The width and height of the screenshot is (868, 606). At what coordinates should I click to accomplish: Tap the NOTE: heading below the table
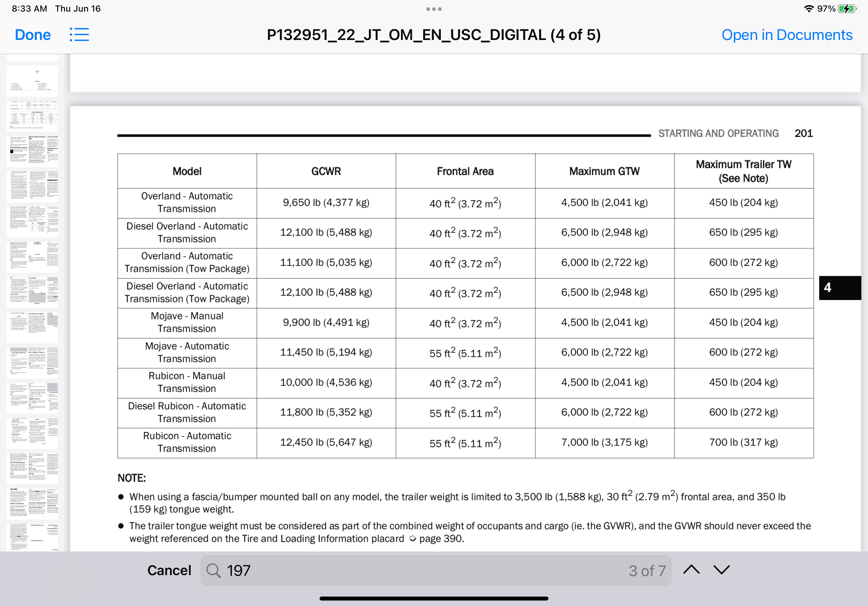132,478
